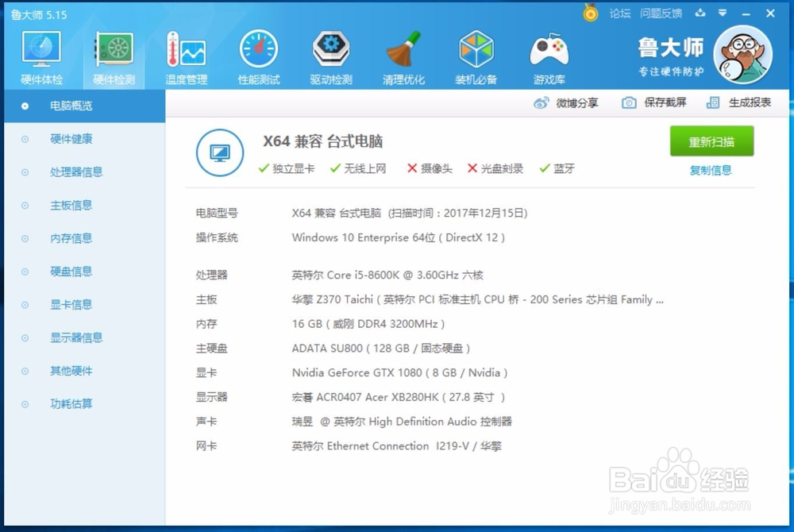Select 内存信息 in the sidebar
The image size is (794, 532).
[x=85, y=238]
